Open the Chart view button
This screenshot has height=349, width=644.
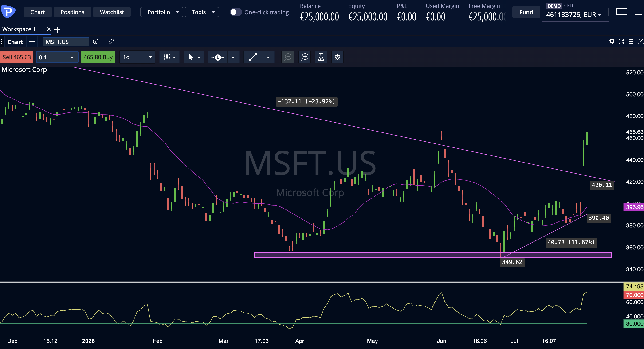pyautogui.click(x=38, y=12)
